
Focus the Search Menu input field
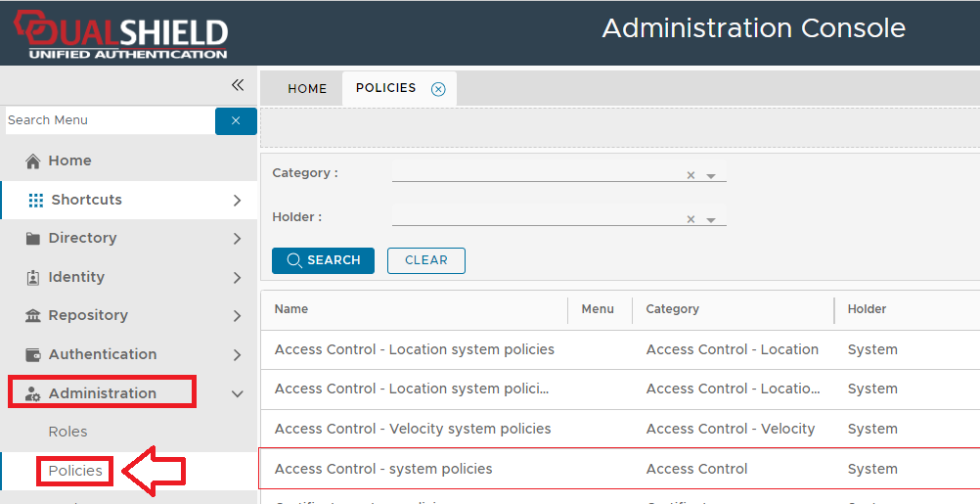[x=108, y=120]
